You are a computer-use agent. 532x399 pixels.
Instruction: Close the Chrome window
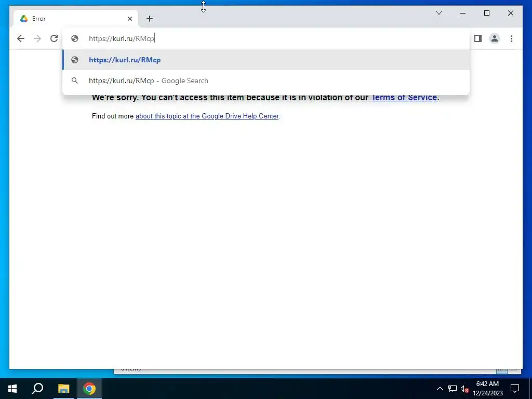tap(510, 13)
